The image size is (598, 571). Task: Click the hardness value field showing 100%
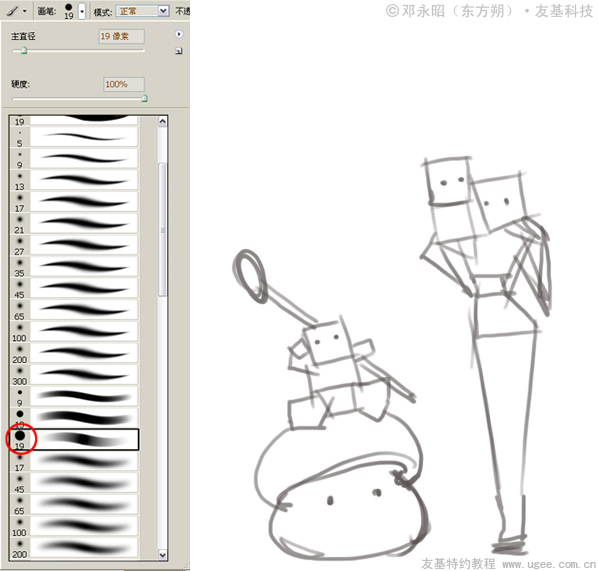pyautogui.click(x=124, y=84)
